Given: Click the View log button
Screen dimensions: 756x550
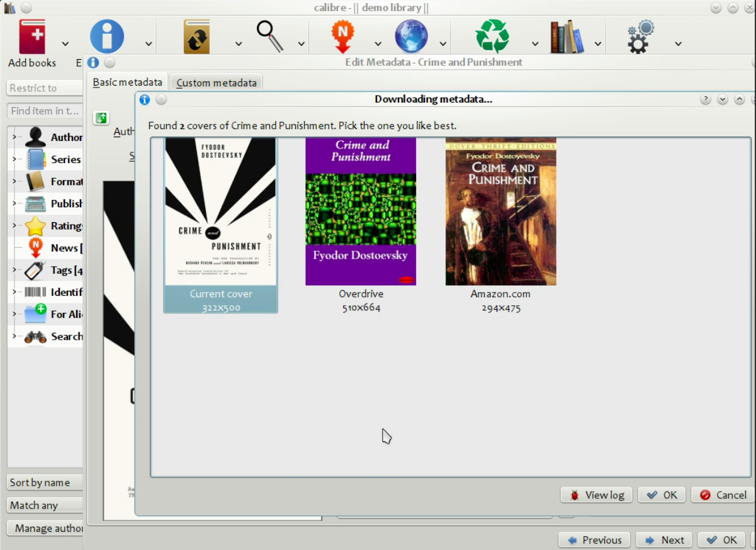Looking at the screenshot, I should click(x=597, y=495).
